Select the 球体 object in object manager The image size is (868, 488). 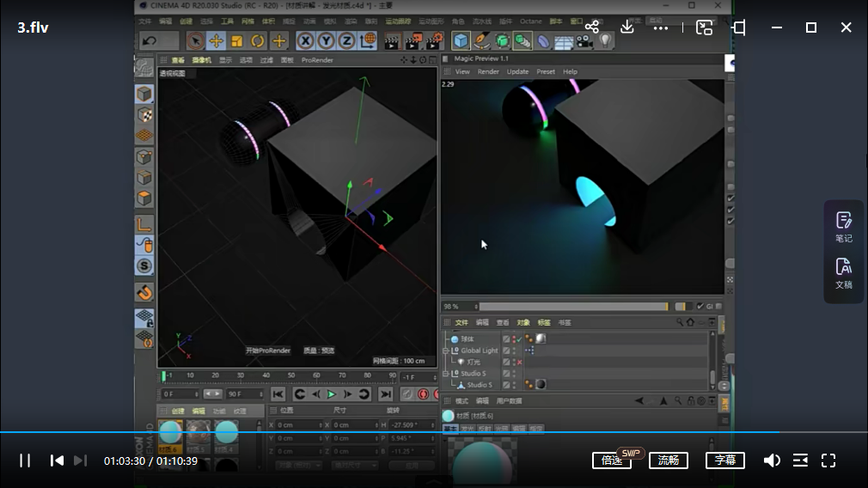click(x=468, y=339)
